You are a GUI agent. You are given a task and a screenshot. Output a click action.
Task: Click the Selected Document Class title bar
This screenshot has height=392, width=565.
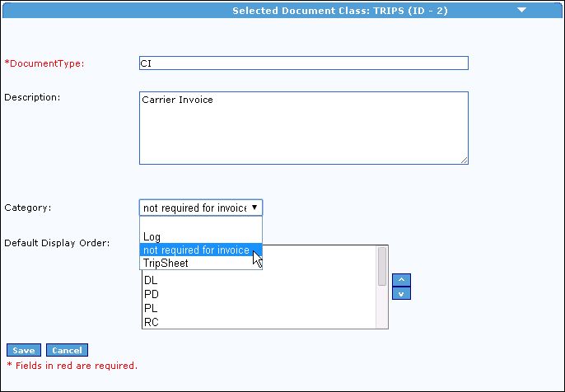(x=282, y=11)
